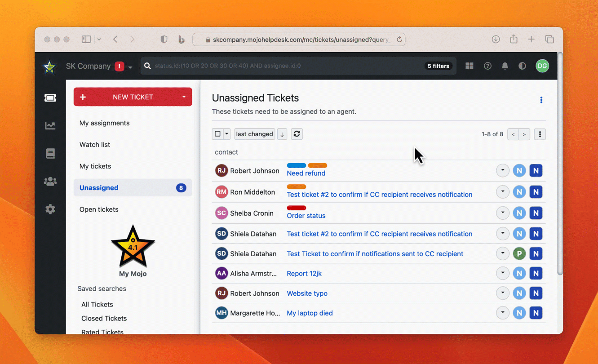Open the NEW TICKET dropdown arrow

click(184, 97)
